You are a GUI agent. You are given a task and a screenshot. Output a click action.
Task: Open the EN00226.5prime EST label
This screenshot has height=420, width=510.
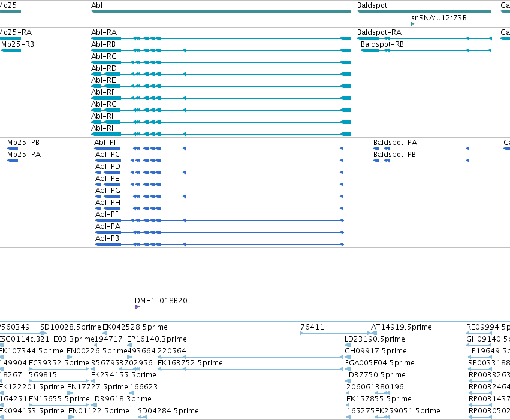coord(97,351)
